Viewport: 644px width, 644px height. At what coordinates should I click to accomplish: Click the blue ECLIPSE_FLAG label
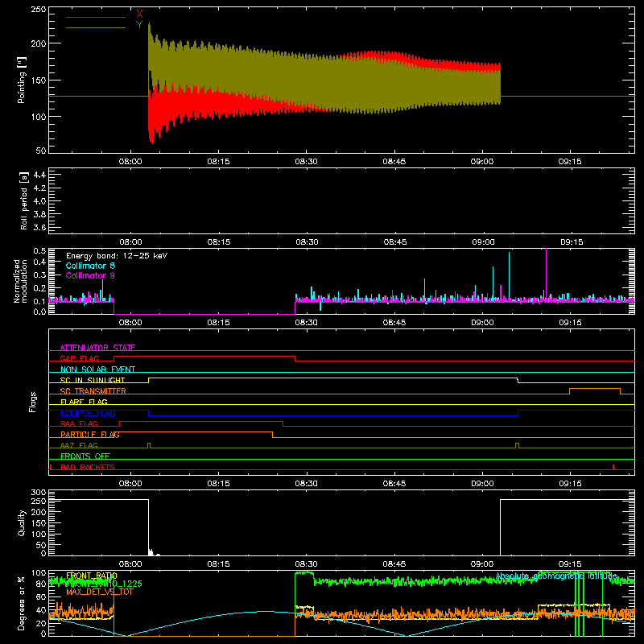tap(88, 413)
